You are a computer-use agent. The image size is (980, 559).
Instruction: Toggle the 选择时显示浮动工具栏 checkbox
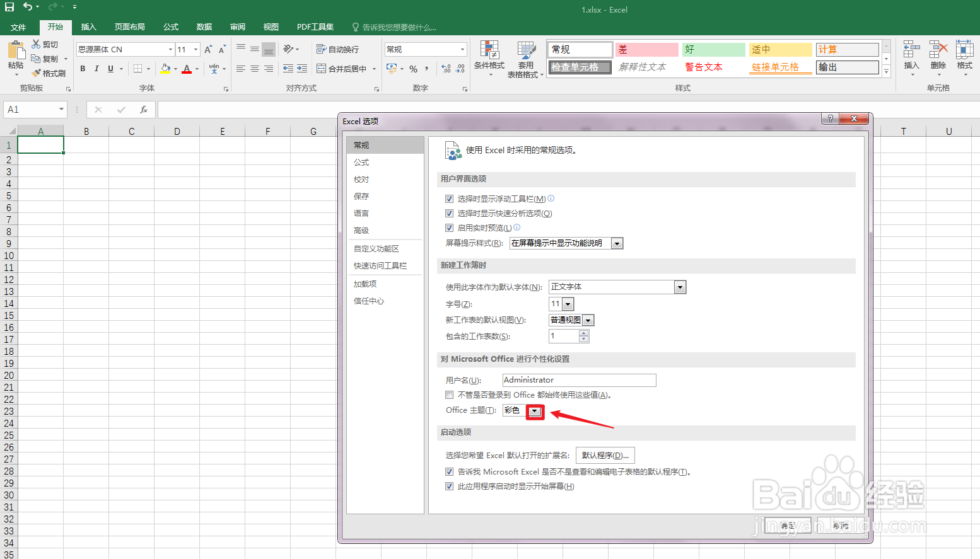[x=450, y=199]
